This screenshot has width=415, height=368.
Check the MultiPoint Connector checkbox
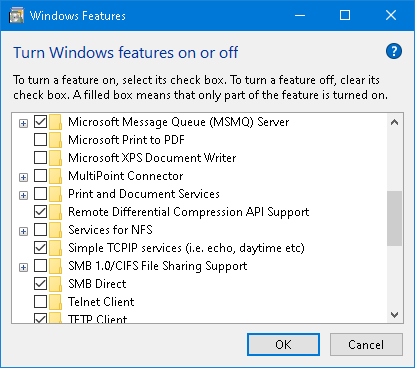coord(40,176)
